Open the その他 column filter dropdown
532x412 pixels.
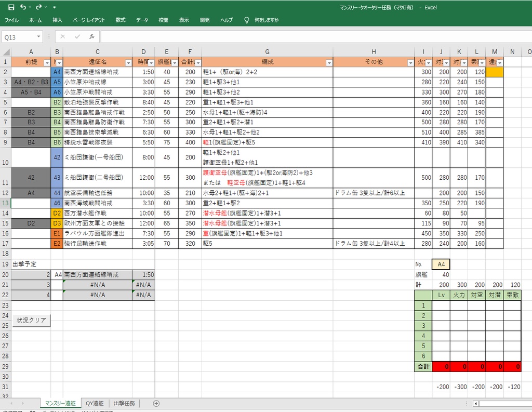[410, 63]
